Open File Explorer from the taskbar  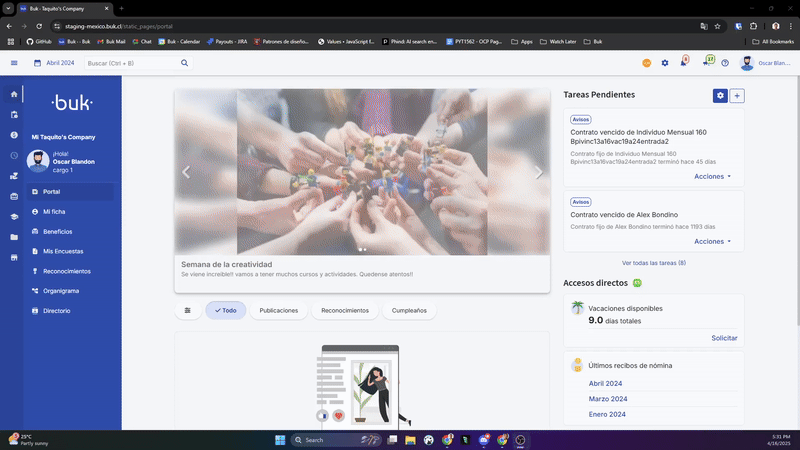pyautogui.click(x=410, y=440)
